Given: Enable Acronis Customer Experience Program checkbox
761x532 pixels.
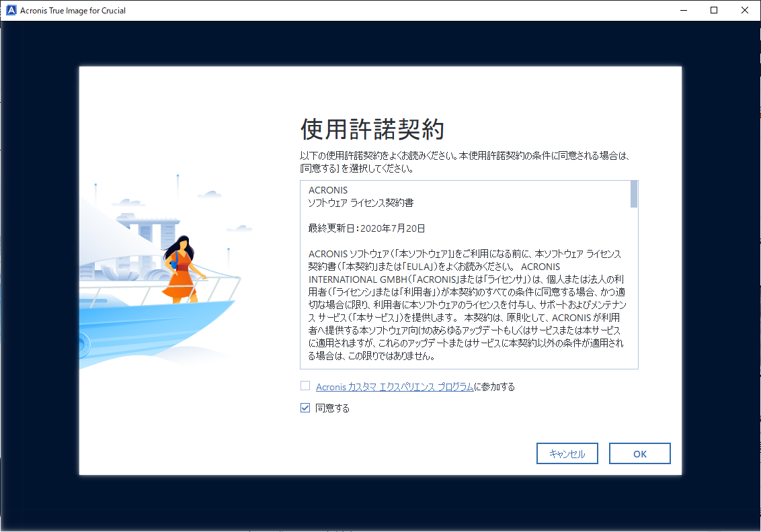Looking at the screenshot, I should (305, 386).
